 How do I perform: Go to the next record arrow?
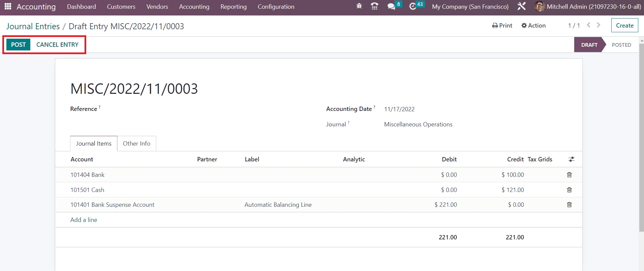(x=599, y=25)
